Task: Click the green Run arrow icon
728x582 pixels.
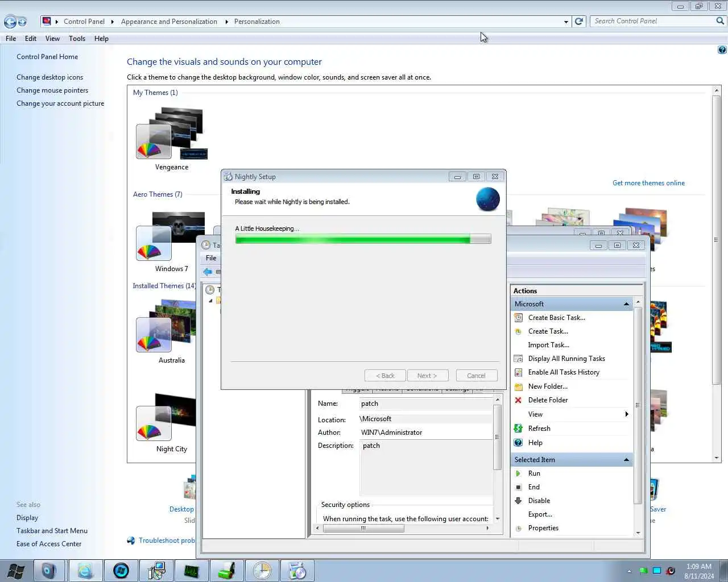Action: 518,473
